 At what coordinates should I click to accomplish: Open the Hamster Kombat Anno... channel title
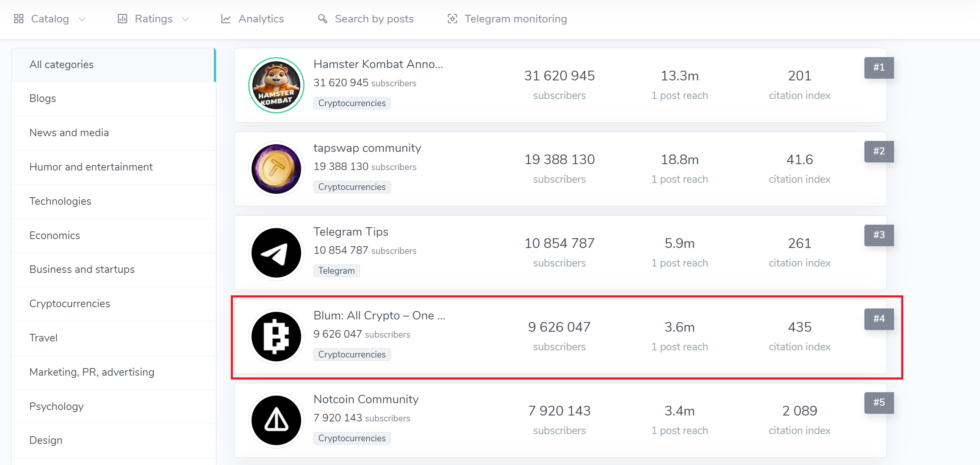tap(378, 64)
